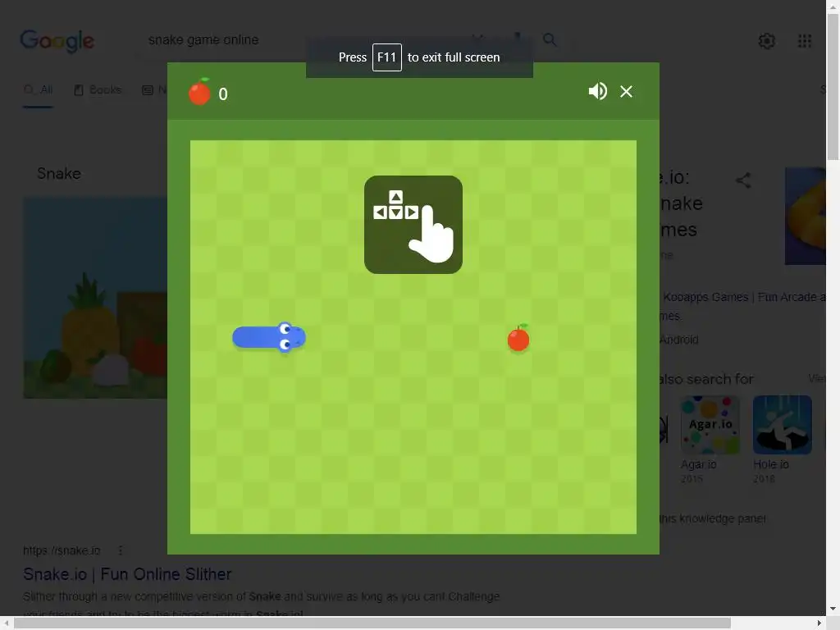Image resolution: width=840 pixels, height=630 pixels.
Task: Open the share icon in knowledge panel
Action: tap(743, 180)
